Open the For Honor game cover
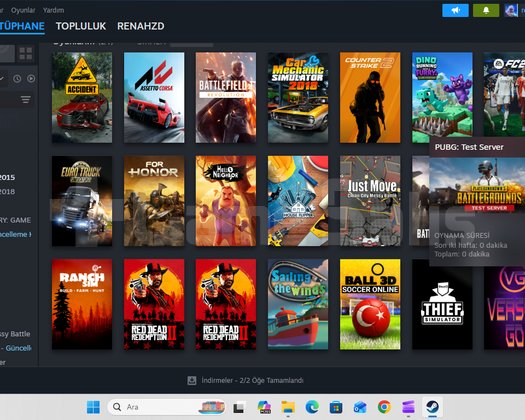The width and height of the screenshot is (525, 420). click(x=154, y=201)
